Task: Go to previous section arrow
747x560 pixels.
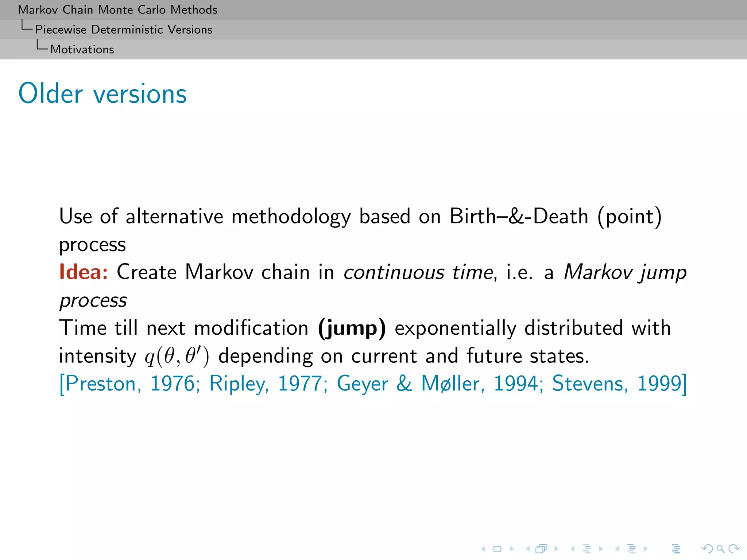Action: pyautogui.click(x=617, y=548)
